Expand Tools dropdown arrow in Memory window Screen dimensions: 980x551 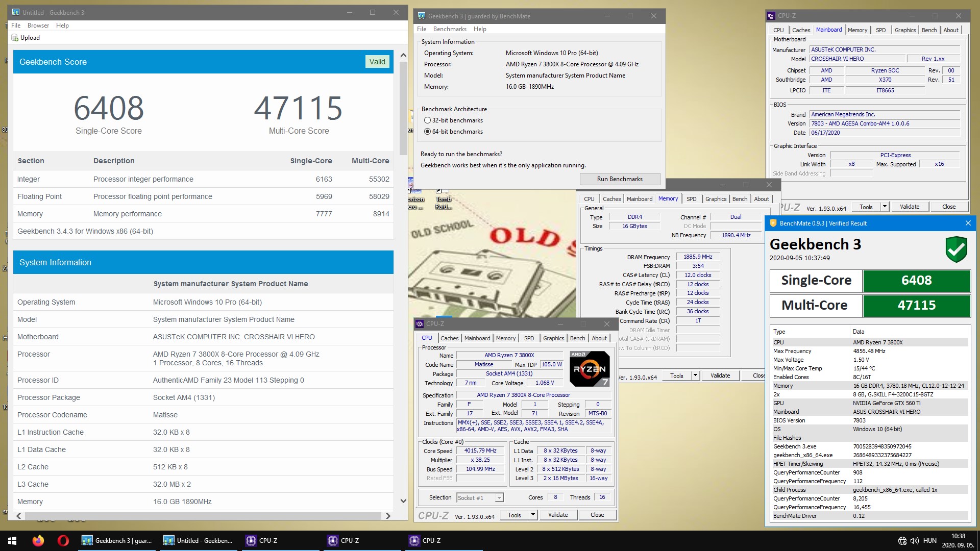click(x=695, y=375)
